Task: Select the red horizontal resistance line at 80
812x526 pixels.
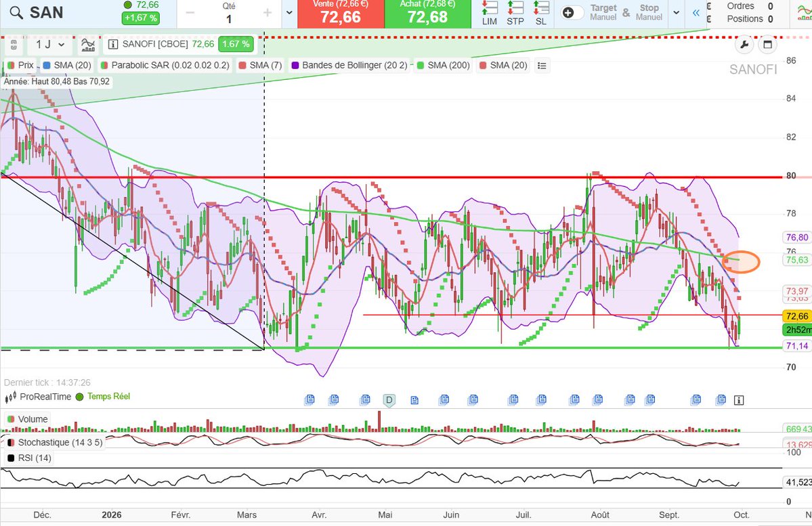Action: coord(391,177)
